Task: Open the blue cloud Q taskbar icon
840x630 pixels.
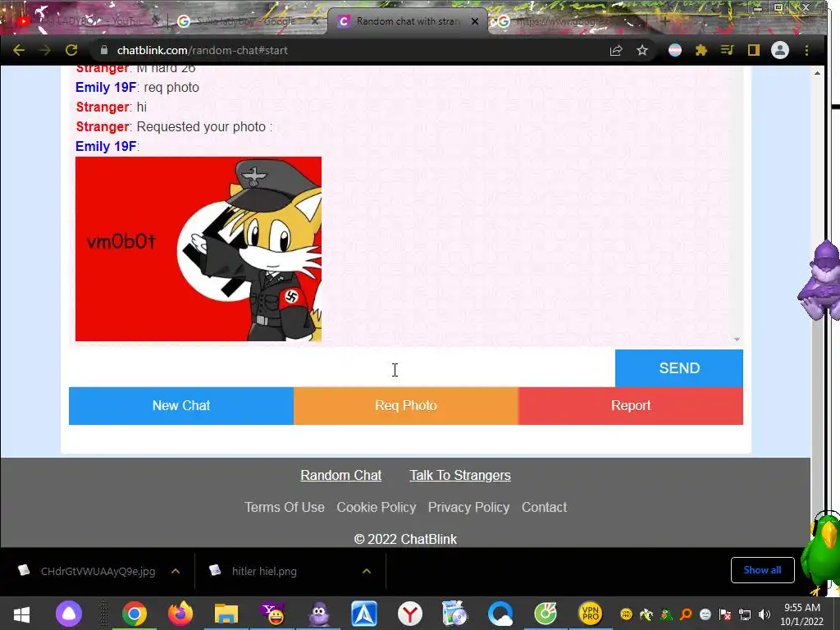Action: click(x=500, y=614)
